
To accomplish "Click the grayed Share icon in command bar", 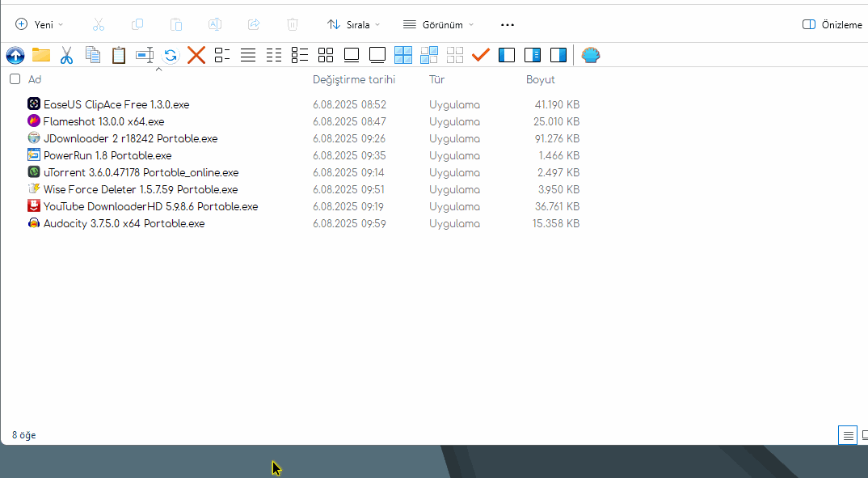I will coord(254,24).
